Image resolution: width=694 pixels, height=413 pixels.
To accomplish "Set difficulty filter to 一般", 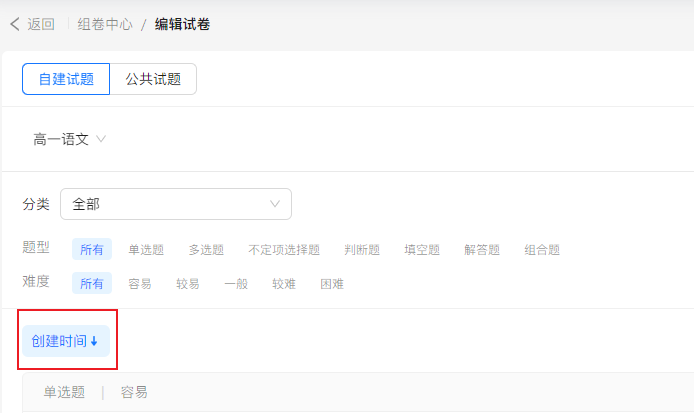I will click(236, 284).
